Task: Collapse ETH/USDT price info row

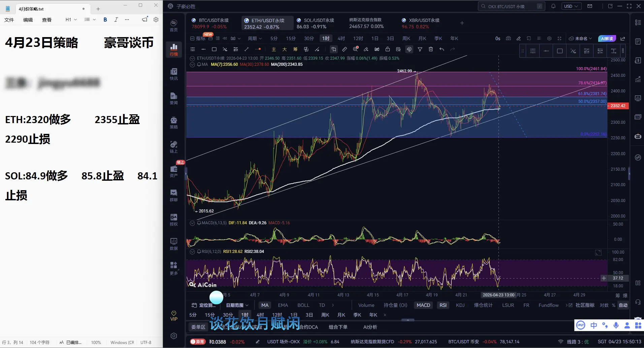Action: click(192, 58)
